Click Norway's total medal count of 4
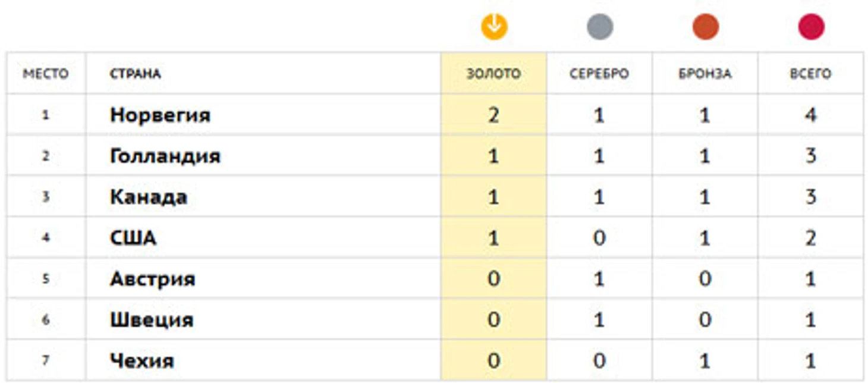 [810, 115]
